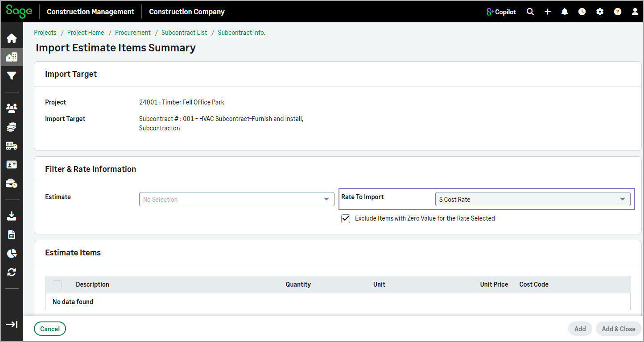The width and height of the screenshot is (644, 342).
Task: Open the briefcase clock sidebar icon
Action: pyautogui.click(x=12, y=184)
